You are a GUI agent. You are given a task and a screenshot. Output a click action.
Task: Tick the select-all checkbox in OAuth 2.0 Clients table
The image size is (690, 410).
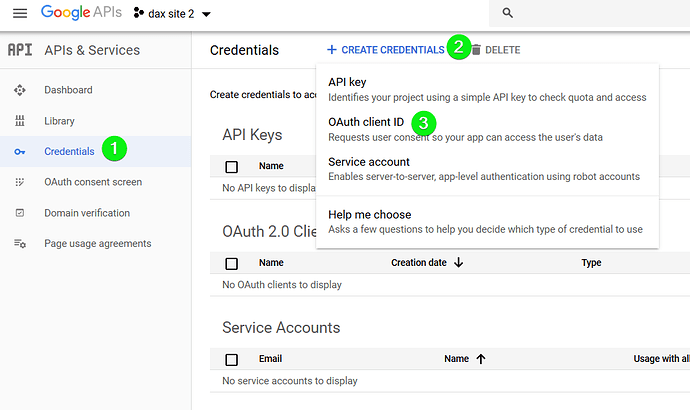[231, 264]
